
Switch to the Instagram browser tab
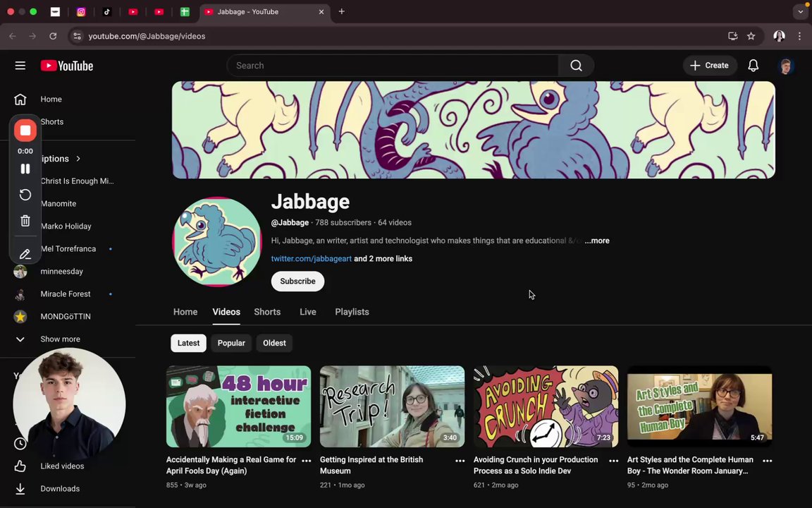coord(81,11)
